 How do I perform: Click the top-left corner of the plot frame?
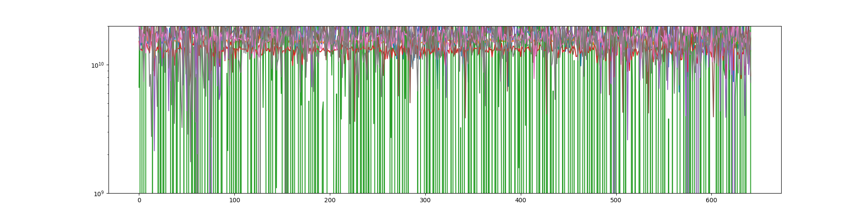coord(108,26)
